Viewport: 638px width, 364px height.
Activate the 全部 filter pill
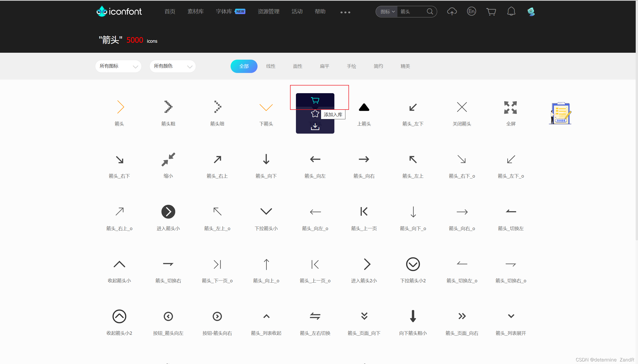pyautogui.click(x=244, y=66)
